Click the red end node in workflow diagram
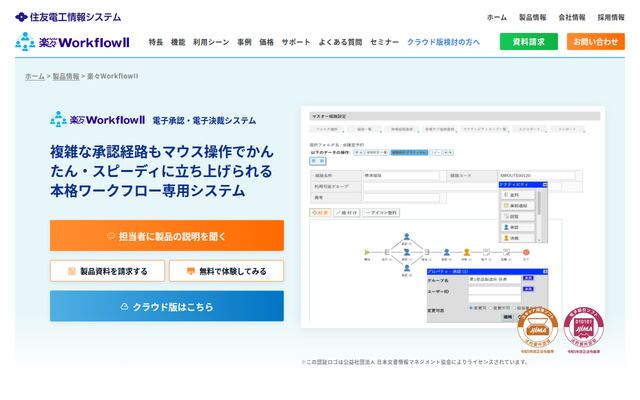Image resolution: width=640 pixels, height=400 pixels. coord(526,252)
